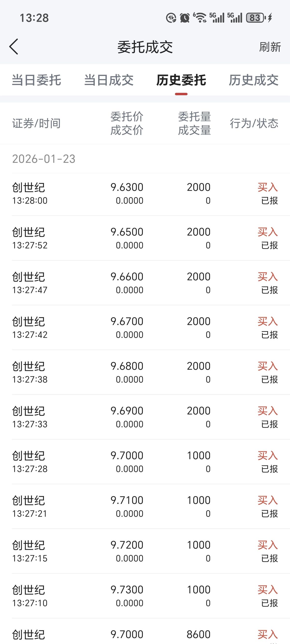The image size is (290, 644).
Task: Select the 历史委托 tab
Action: point(181,80)
